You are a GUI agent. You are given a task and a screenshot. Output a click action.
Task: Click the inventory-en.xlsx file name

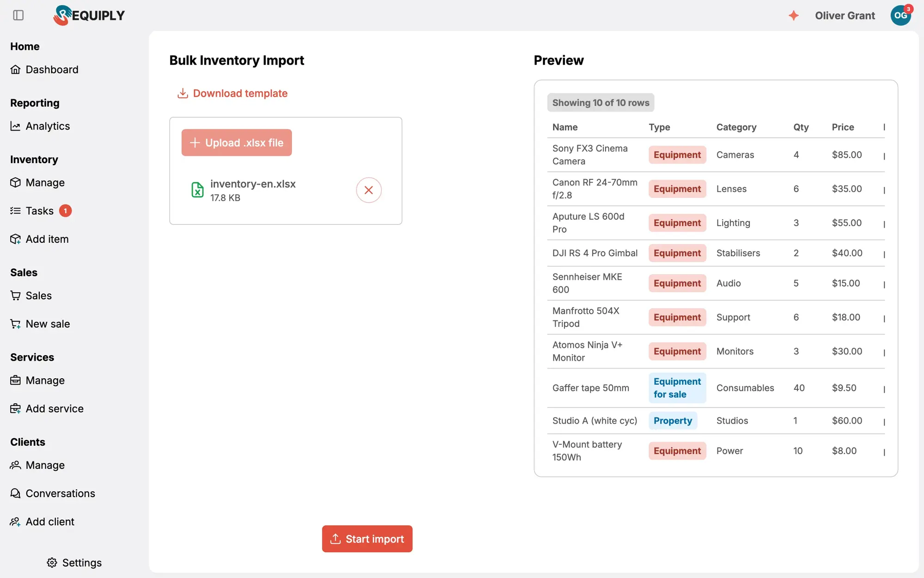click(x=253, y=184)
